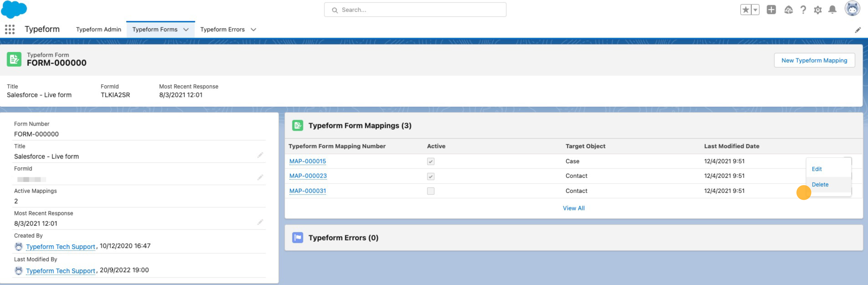Expand the Typeform Errors tab chevron

tap(253, 30)
